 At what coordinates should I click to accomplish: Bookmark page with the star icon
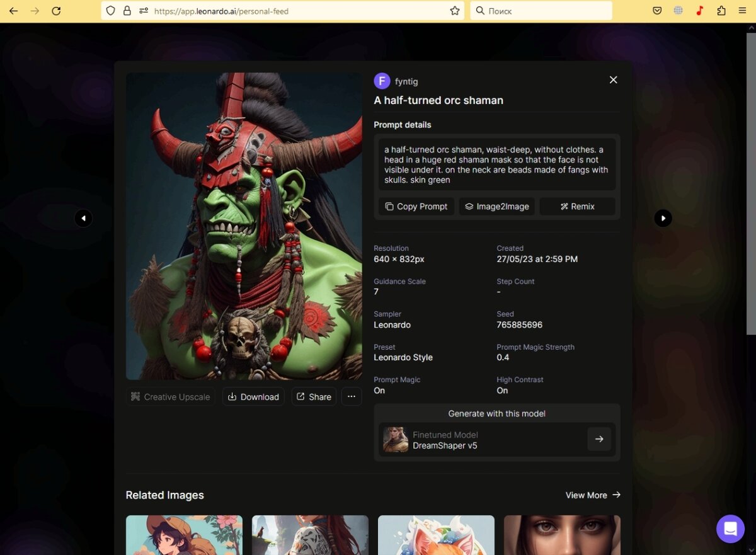[x=455, y=11]
